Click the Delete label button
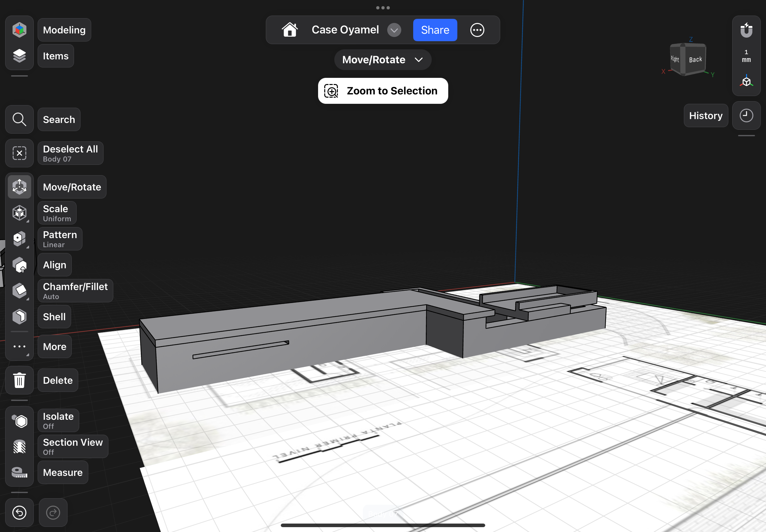Viewport: 766px width, 532px height. [58, 380]
